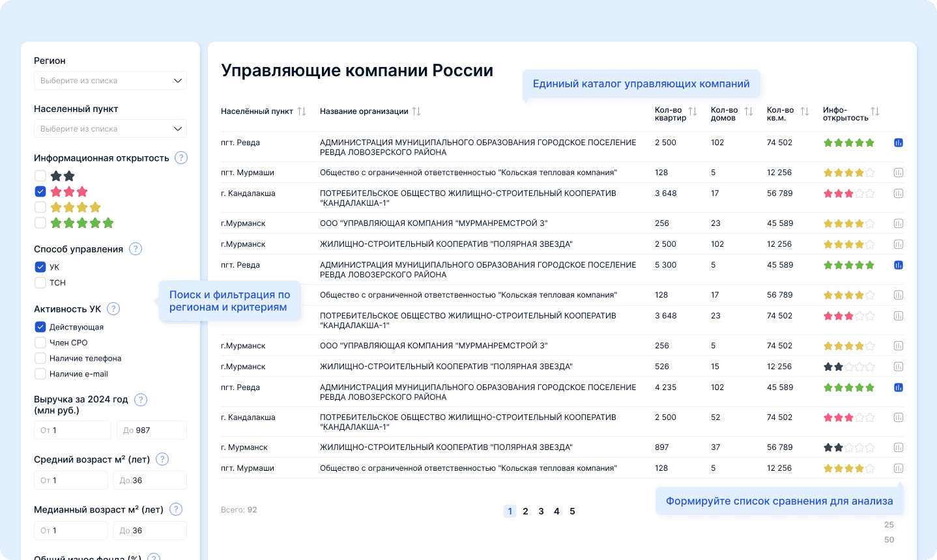Click help icon beside Способ управления
937x560 pixels.
135,248
